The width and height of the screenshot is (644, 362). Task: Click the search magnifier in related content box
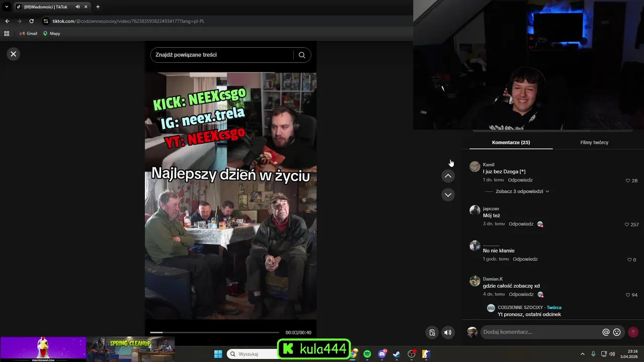click(x=302, y=55)
